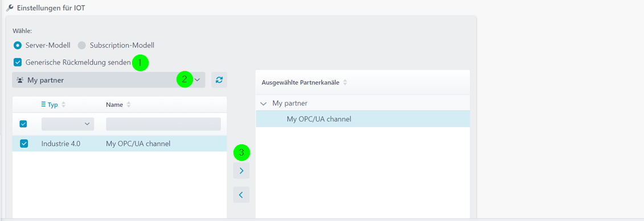
Task: Remove channel using left arrow button
Action: (x=241, y=195)
